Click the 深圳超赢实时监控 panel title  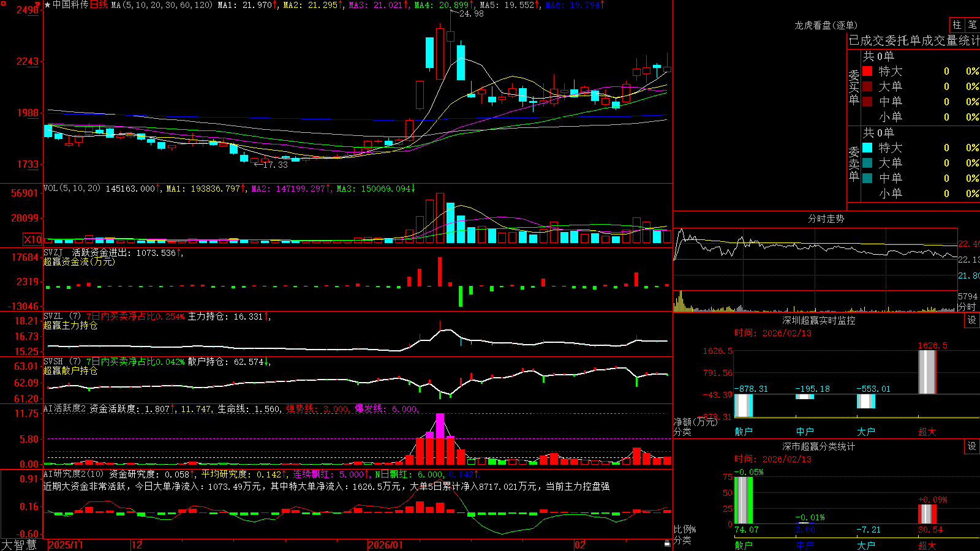coord(819,320)
